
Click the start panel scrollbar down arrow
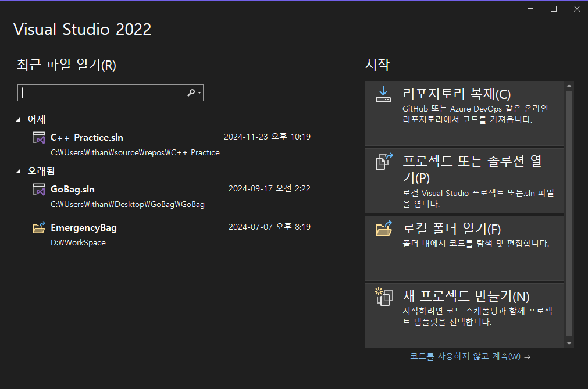click(x=569, y=343)
